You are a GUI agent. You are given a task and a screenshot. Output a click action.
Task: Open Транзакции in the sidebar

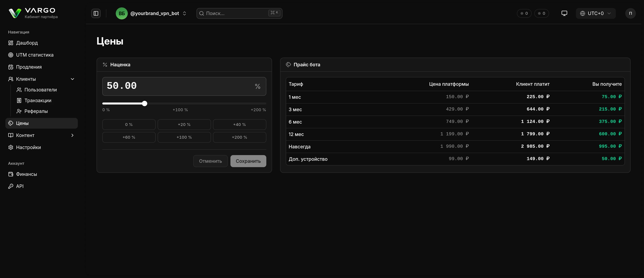click(38, 100)
